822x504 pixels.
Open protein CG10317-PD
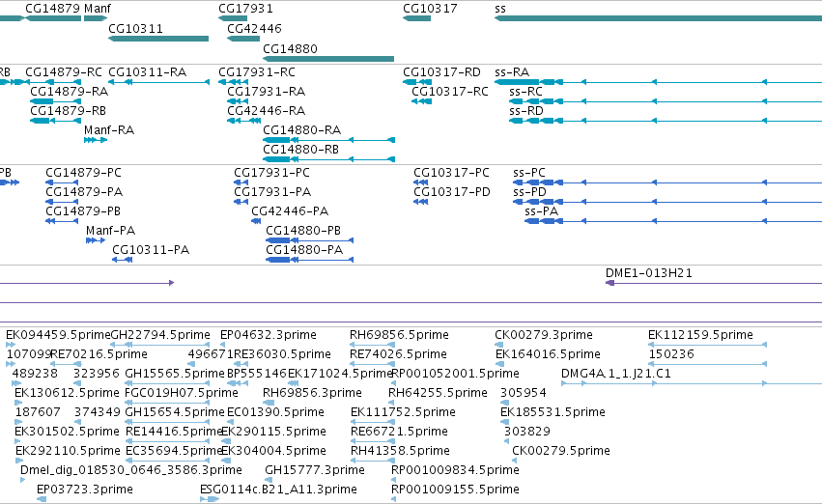pyautogui.click(x=452, y=192)
